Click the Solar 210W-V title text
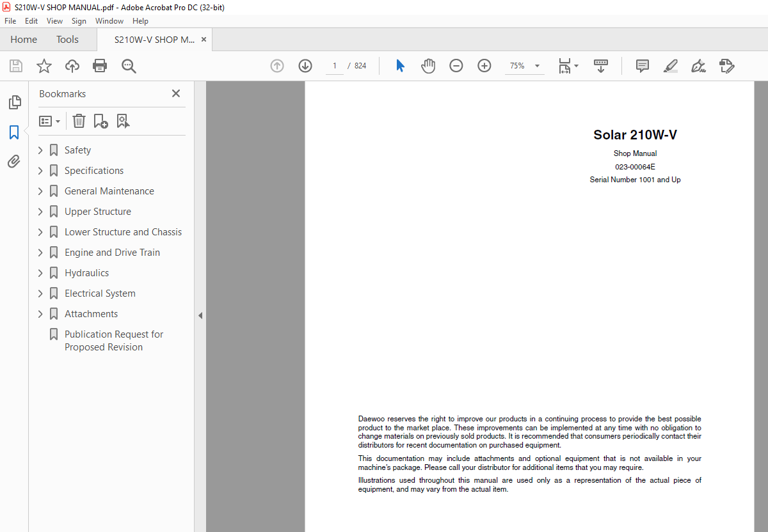The image size is (768, 532). [635, 135]
